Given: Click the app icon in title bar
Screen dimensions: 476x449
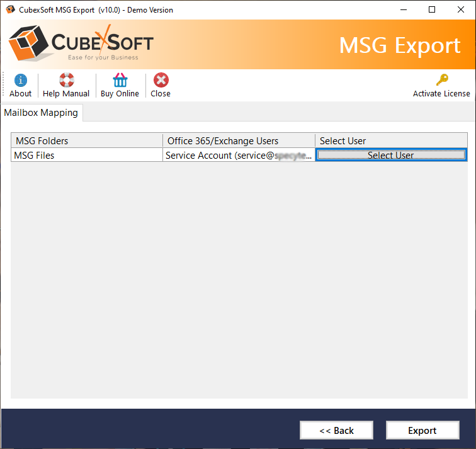Looking at the screenshot, I should click(10, 9).
